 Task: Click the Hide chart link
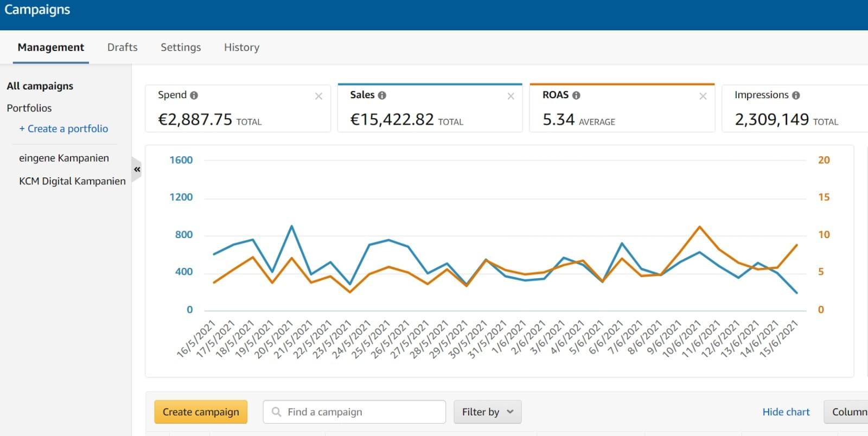pos(786,412)
